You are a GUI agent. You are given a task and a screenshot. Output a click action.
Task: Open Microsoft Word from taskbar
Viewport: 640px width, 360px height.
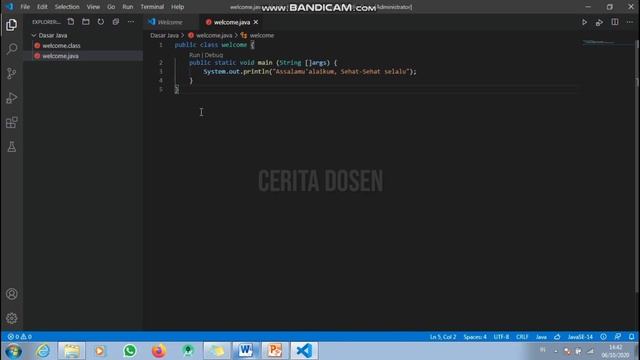(x=246, y=351)
